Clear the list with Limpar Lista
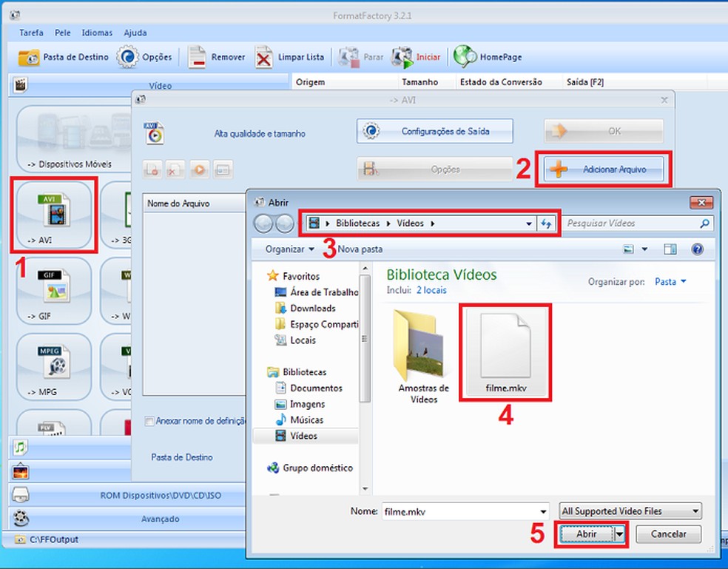Viewport: 728px width, 569px height. click(x=290, y=57)
